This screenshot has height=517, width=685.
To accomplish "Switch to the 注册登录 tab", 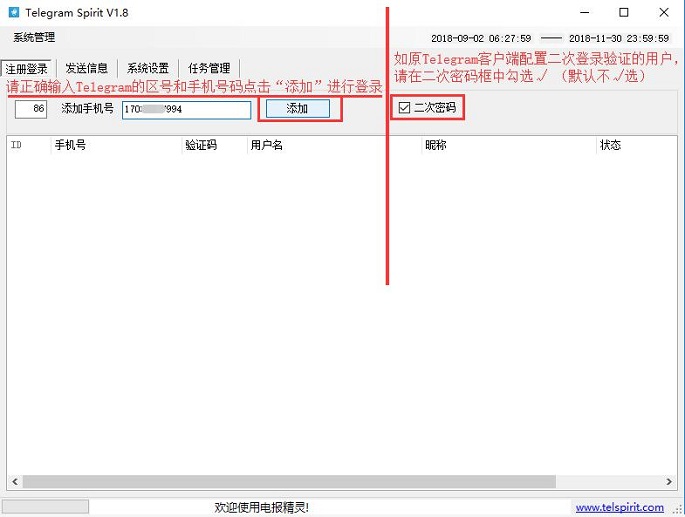I will pyautogui.click(x=27, y=69).
